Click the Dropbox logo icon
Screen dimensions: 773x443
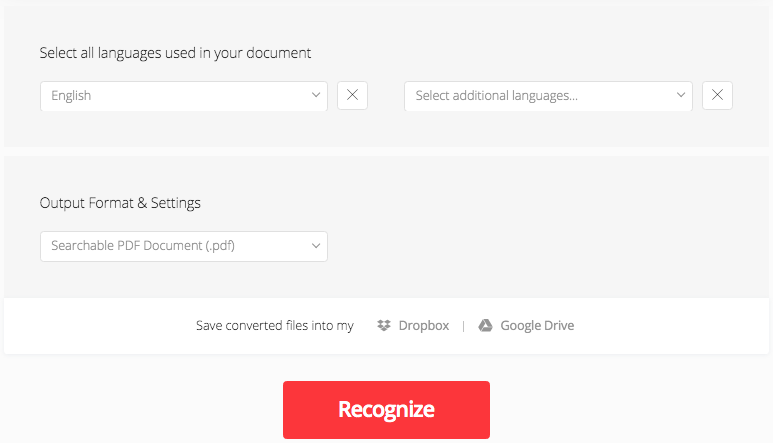tap(384, 326)
